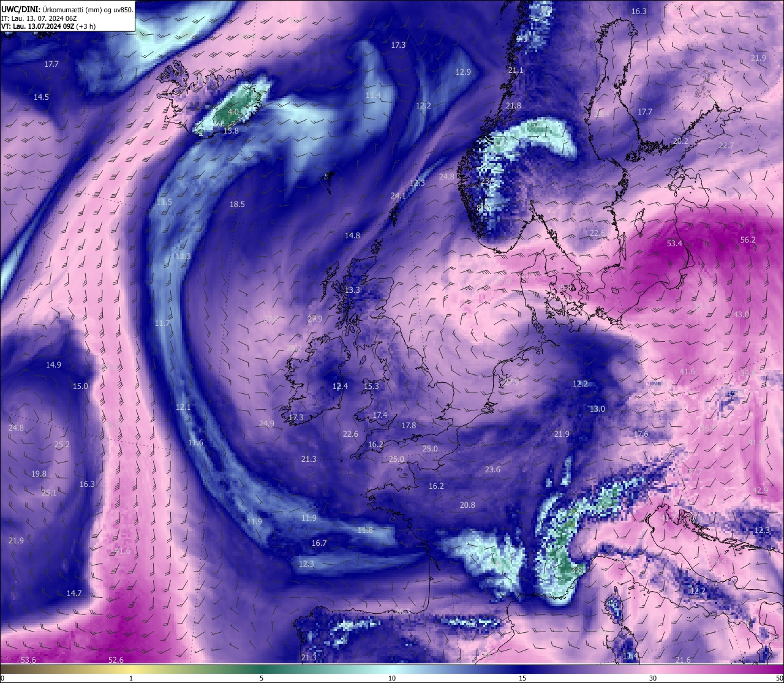Click the 20.2 value near Finland

pos(680,141)
